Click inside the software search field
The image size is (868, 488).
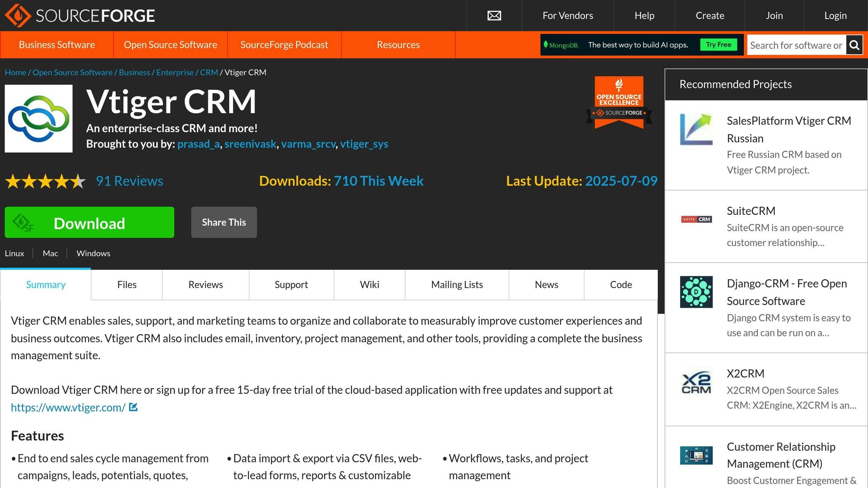click(x=797, y=44)
